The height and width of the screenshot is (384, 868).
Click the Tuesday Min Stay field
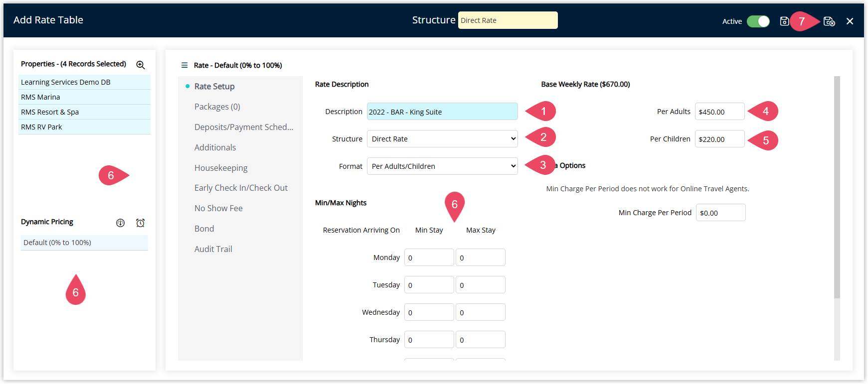pos(429,285)
